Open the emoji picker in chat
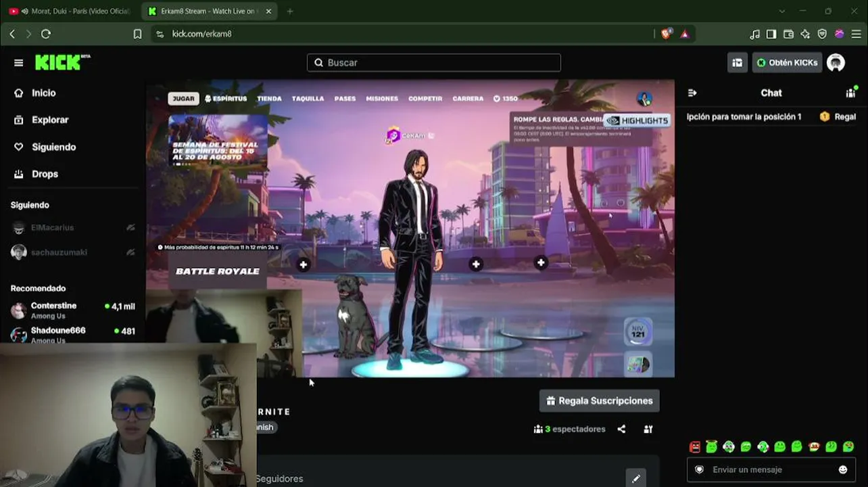The height and width of the screenshot is (487, 868). coord(843,469)
